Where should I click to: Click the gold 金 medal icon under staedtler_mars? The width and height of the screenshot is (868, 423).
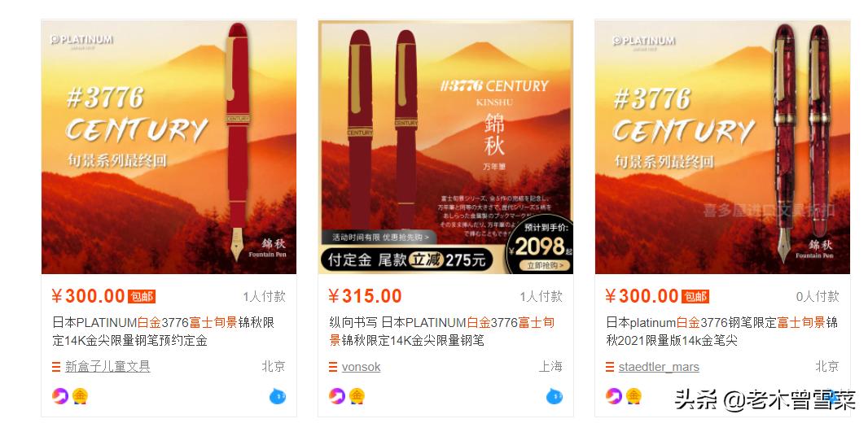tap(633, 396)
